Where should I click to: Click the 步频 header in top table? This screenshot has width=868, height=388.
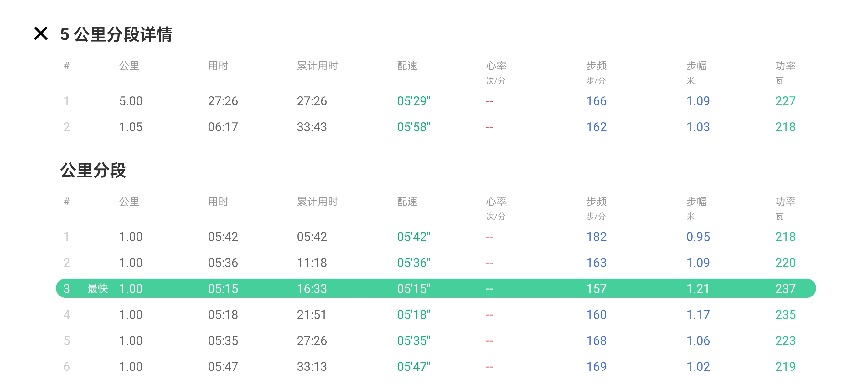coord(596,66)
